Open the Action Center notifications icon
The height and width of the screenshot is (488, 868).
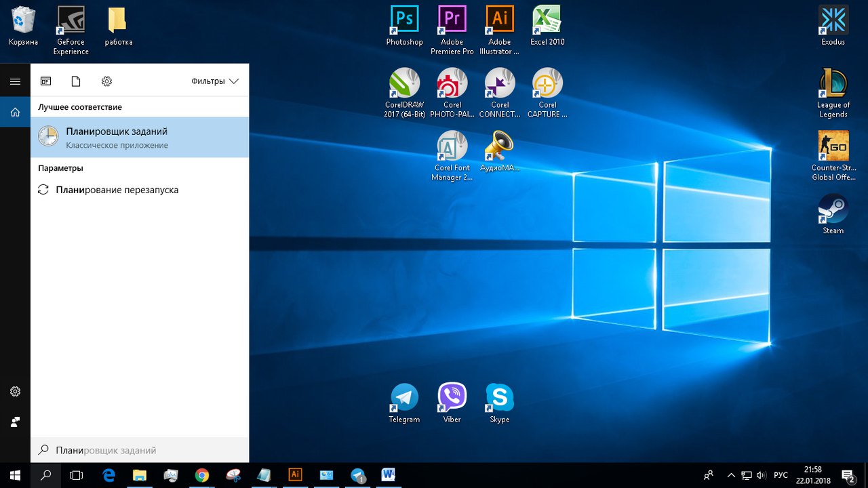(848, 475)
